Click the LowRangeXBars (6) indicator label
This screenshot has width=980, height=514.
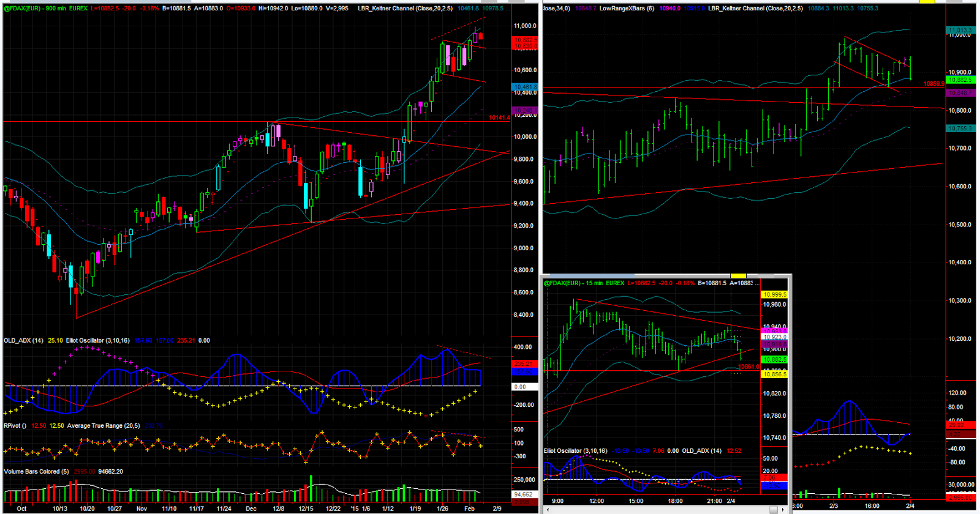tap(627, 9)
